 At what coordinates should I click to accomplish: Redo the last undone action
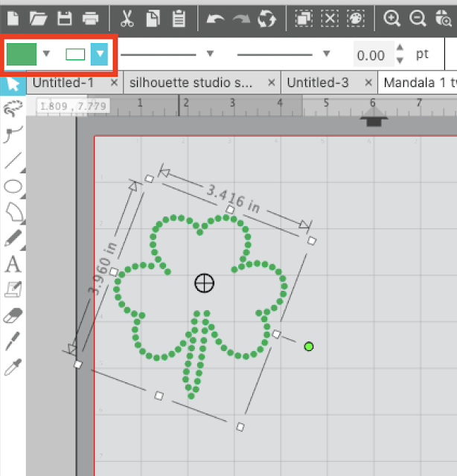pyautogui.click(x=241, y=19)
